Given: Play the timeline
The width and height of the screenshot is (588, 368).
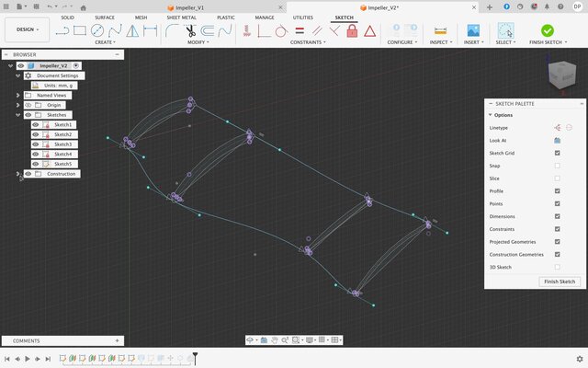Looking at the screenshot, I should 28,359.
